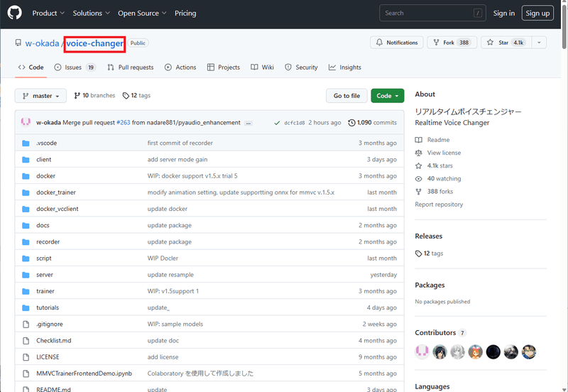Click View license link

[438, 153]
